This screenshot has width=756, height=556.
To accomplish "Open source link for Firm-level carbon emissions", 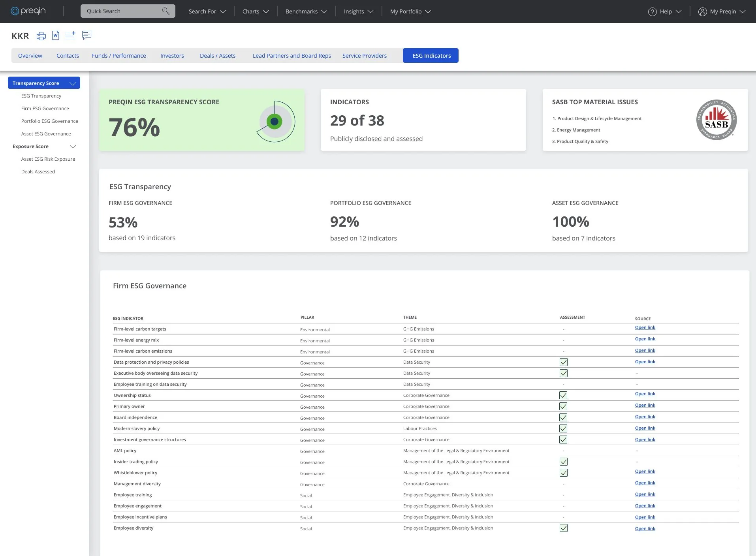I will click(x=645, y=350).
